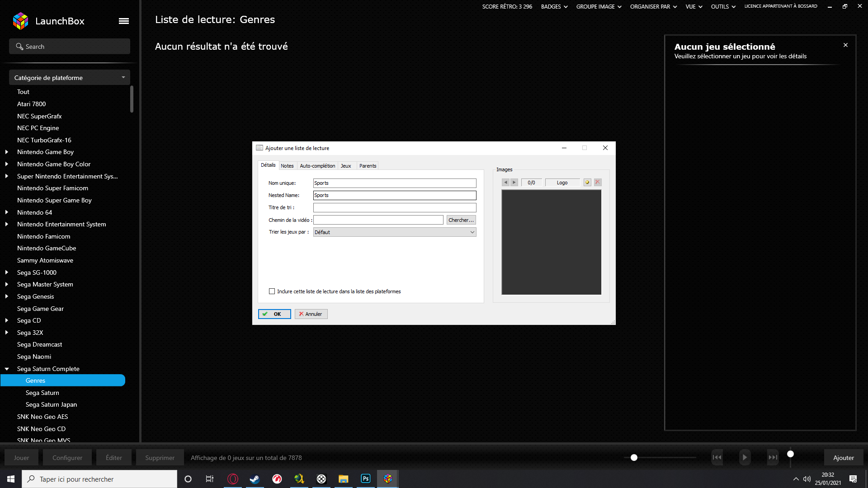The height and width of the screenshot is (488, 868).
Task: Collapse the Sega Saturn Complete node
Action: (7, 369)
